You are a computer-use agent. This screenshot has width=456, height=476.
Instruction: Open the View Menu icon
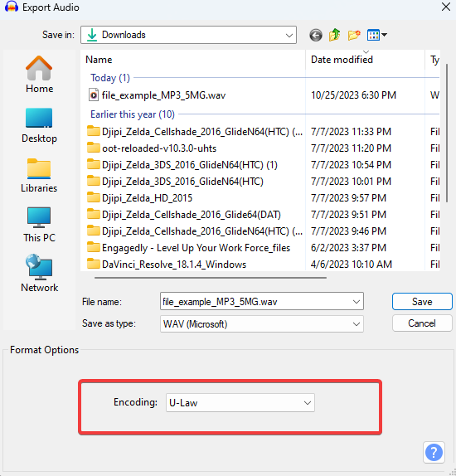click(x=376, y=35)
